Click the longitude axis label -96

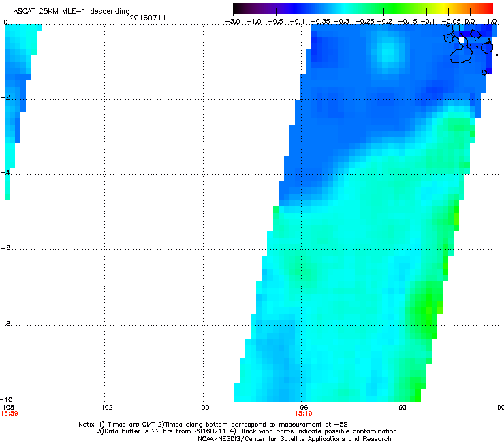click(x=302, y=408)
